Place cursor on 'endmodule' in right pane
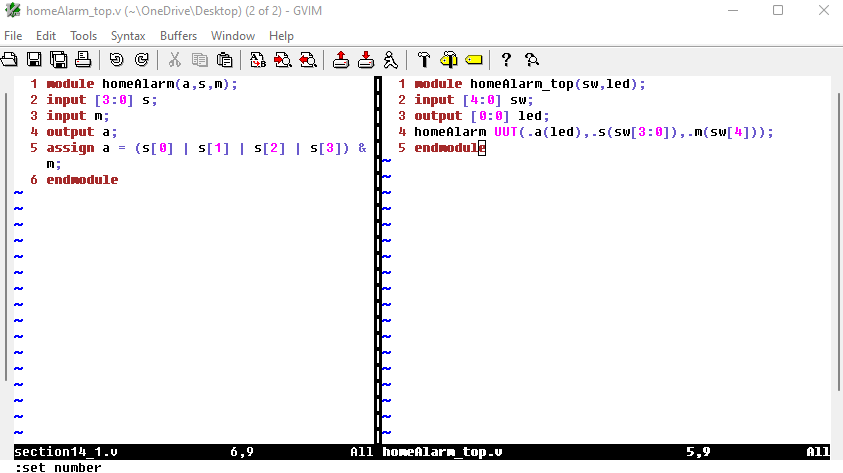The height and width of the screenshot is (473, 843). click(448, 148)
